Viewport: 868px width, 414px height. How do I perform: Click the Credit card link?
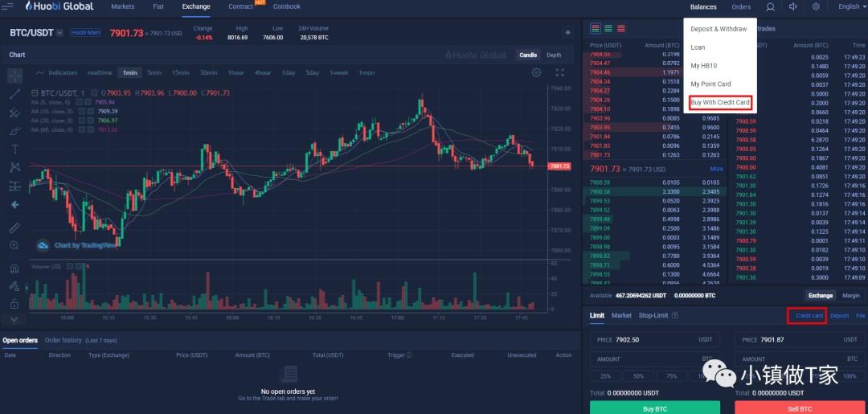pyautogui.click(x=809, y=315)
